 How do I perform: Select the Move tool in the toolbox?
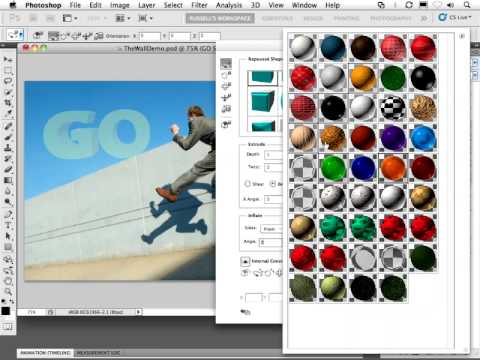coord(7,59)
